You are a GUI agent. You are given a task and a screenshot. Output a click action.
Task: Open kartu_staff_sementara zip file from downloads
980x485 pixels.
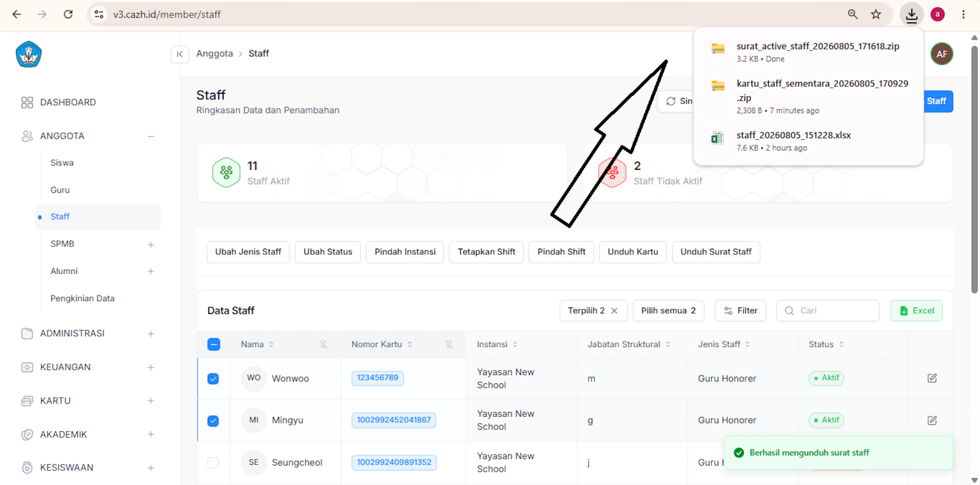point(808,96)
